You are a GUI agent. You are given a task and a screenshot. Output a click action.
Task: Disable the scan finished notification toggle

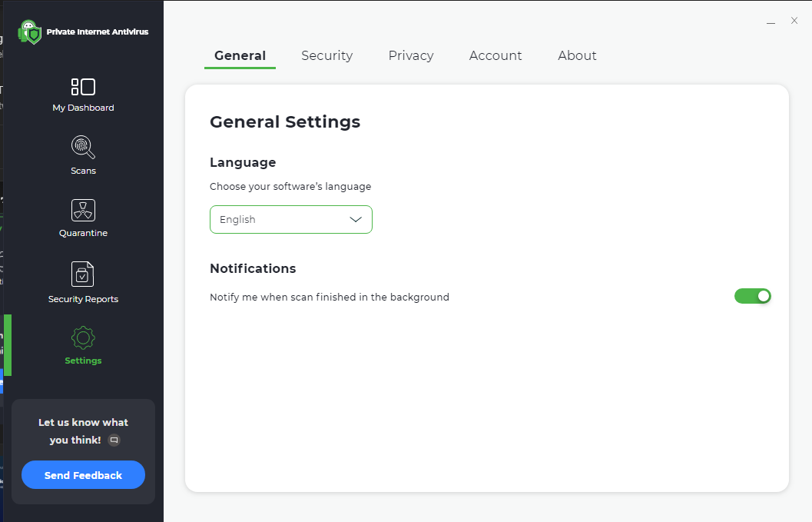752,296
